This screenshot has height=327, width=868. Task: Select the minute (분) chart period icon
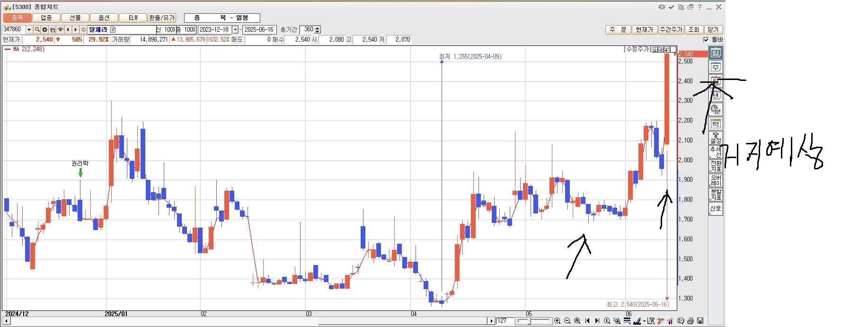click(716, 110)
